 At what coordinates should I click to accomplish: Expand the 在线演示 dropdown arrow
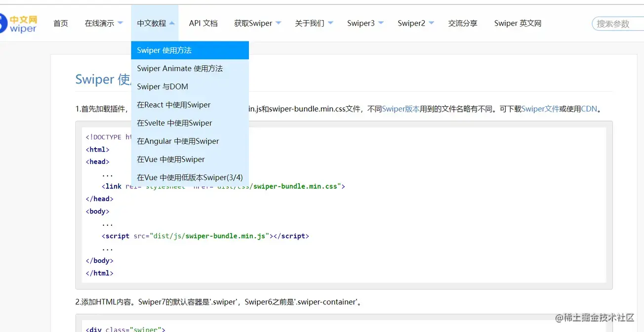pos(120,23)
